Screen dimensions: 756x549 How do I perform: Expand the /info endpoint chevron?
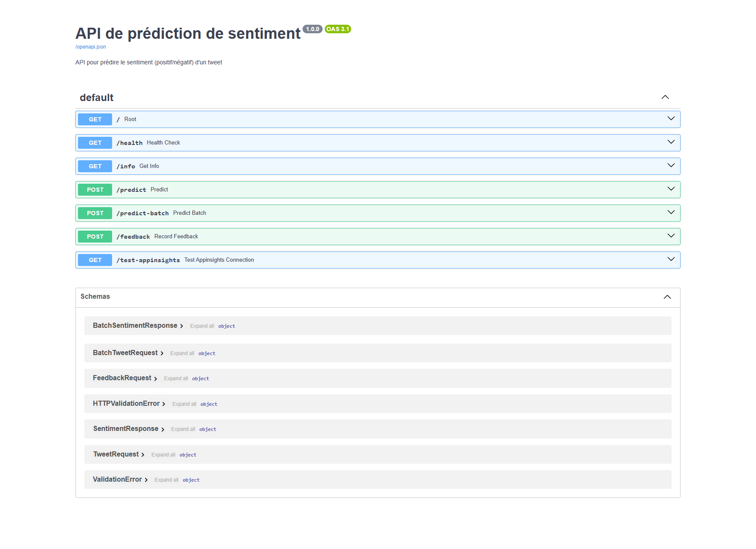pyautogui.click(x=671, y=165)
